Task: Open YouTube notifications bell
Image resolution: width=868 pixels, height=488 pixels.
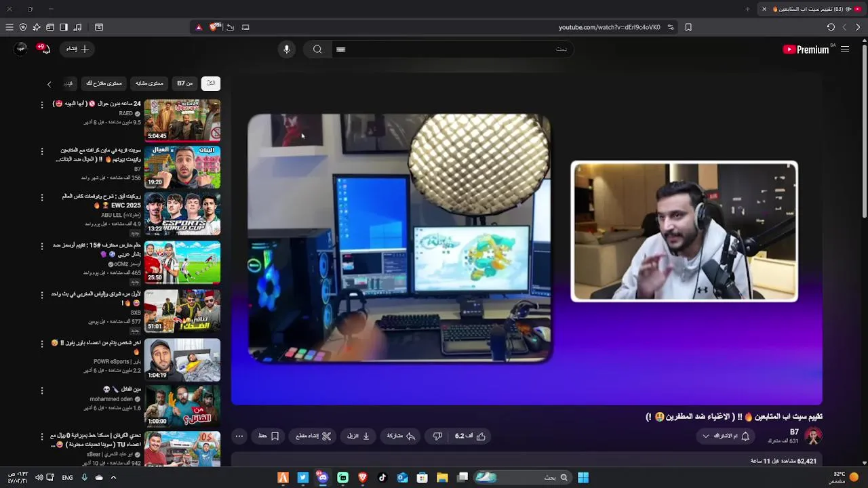Action: pos(43,49)
